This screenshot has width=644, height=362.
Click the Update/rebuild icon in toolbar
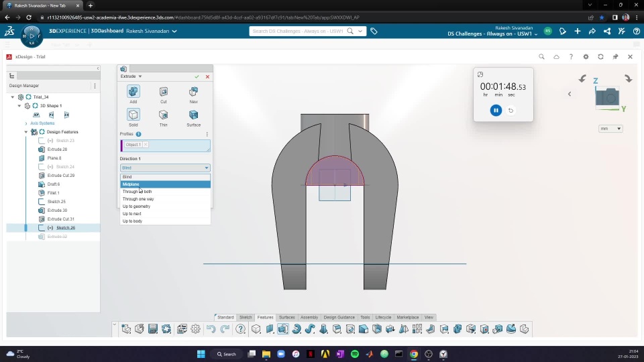click(166, 328)
